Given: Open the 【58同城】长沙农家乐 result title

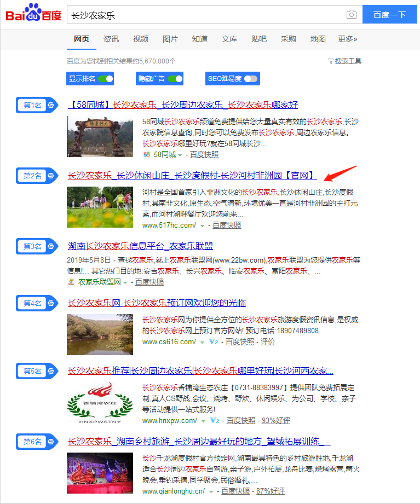Looking at the screenshot, I should 183,105.
